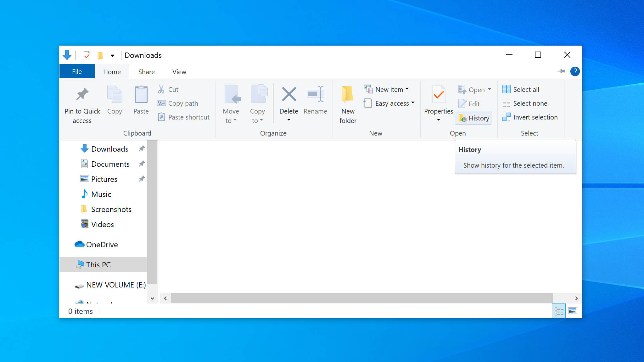The image size is (644, 362).
Task: Minimize the Downloads window
Action: point(509,55)
